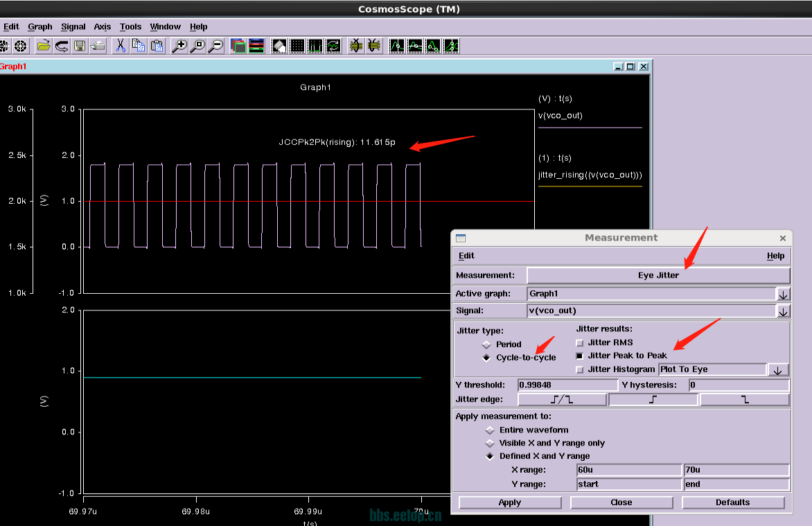Screen dimensions: 812x526
Task: Select Entire waveform option
Action: point(490,430)
